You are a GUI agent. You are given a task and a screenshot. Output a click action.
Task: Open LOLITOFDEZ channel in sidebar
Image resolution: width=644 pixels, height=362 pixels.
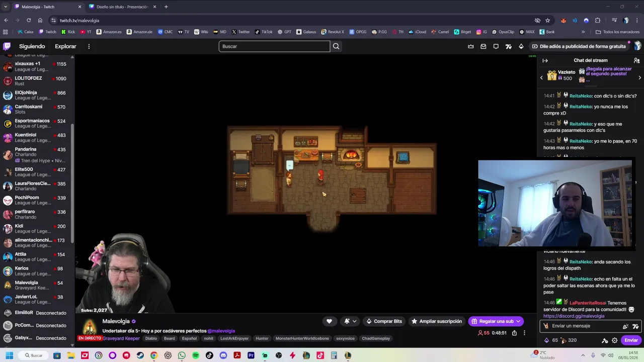pos(37,81)
